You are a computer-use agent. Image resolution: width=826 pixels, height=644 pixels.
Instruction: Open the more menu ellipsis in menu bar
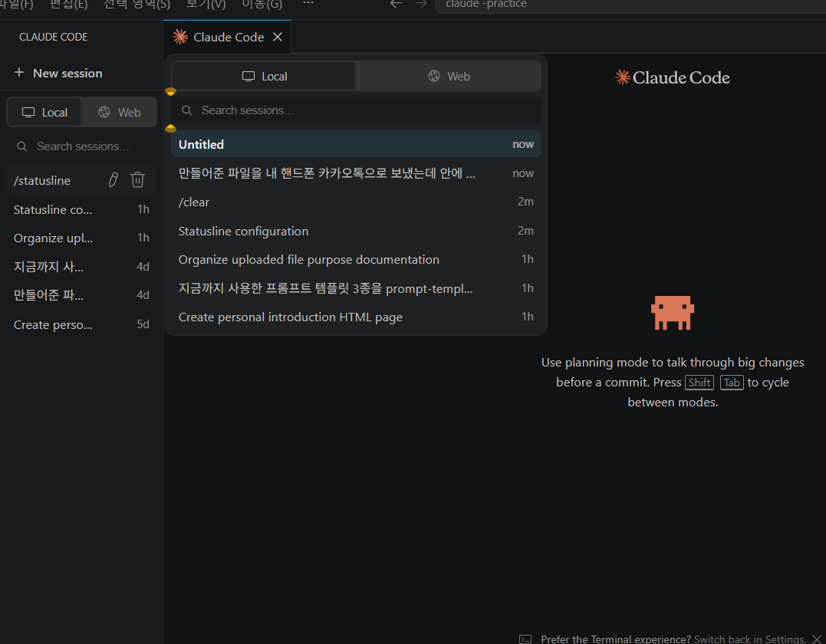[308, 3]
